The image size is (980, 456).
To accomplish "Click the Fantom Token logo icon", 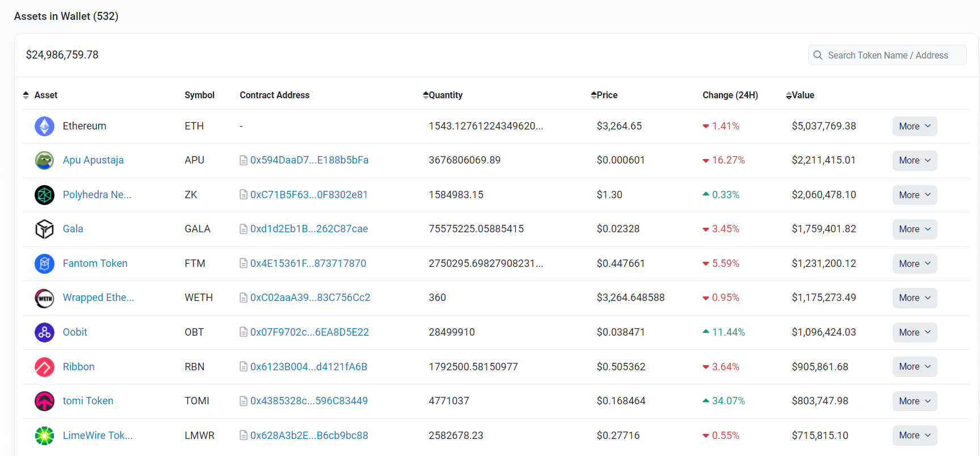I will (44, 263).
